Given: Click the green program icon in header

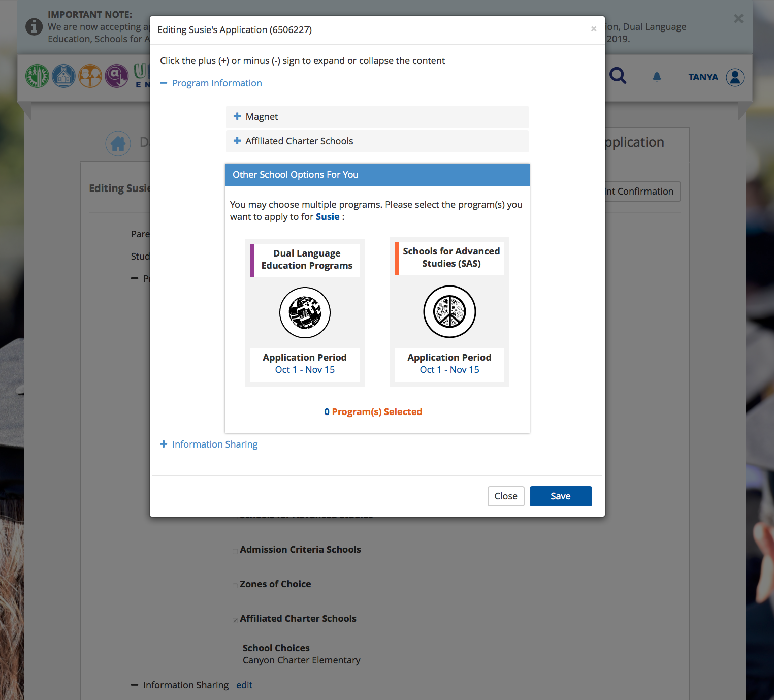Looking at the screenshot, I should (x=37, y=76).
